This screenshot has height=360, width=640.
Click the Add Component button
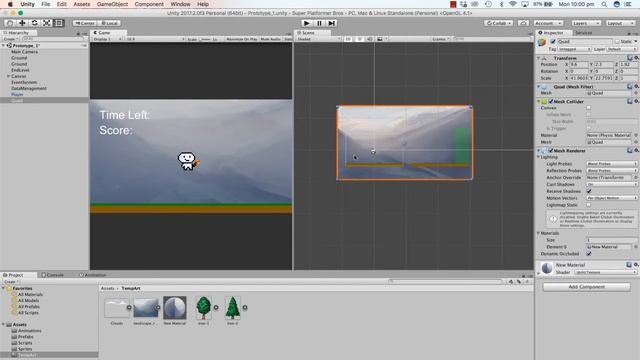coord(587,287)
